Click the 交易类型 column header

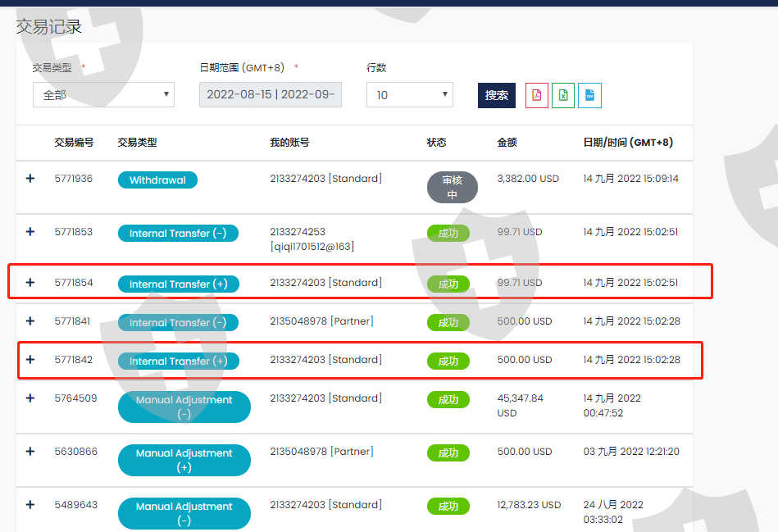(x=137, y=143)
